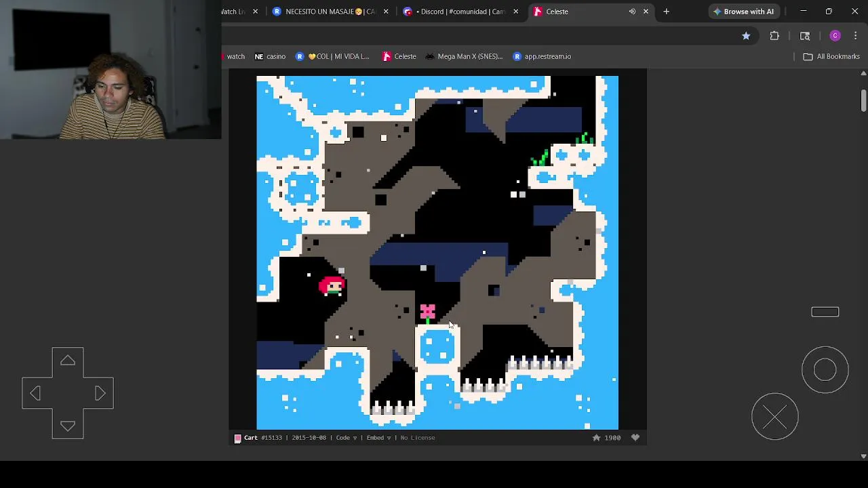
Task: Click the scrollbar down arrow at bottom right
Action: click(x=863, y=456)
